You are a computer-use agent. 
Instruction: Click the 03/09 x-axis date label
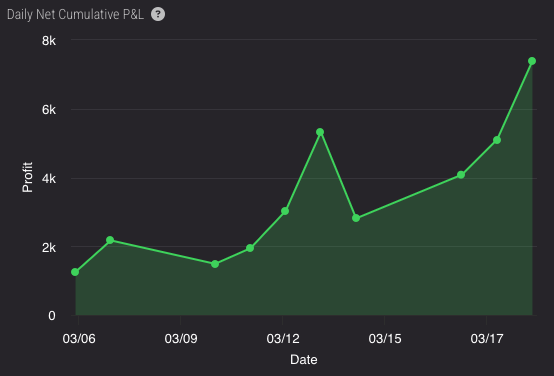tap(181, 339)
